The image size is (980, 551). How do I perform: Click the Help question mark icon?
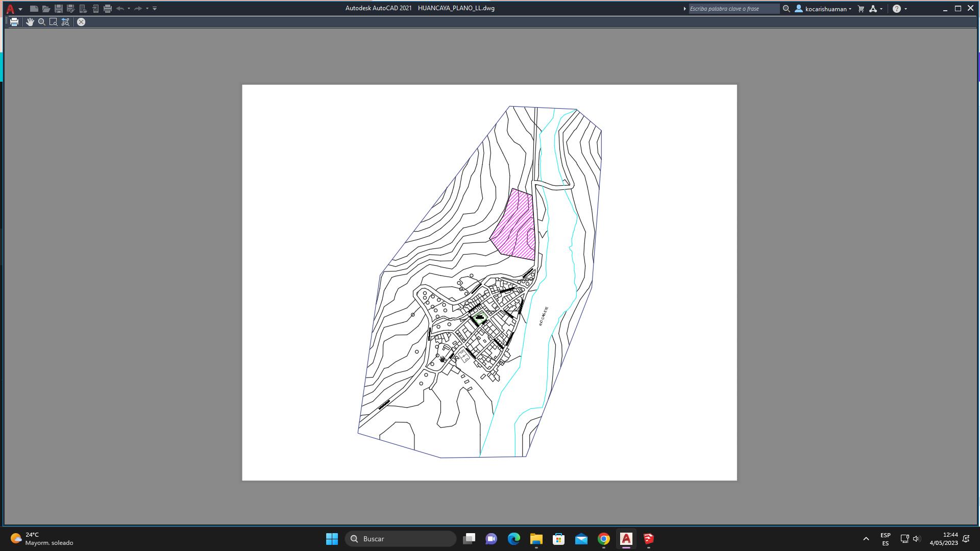tap(896, 9)
